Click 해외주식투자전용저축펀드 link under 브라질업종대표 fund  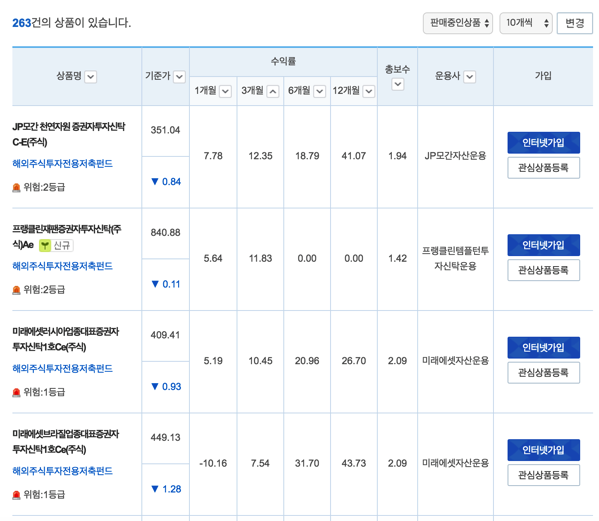click(63, 471)
